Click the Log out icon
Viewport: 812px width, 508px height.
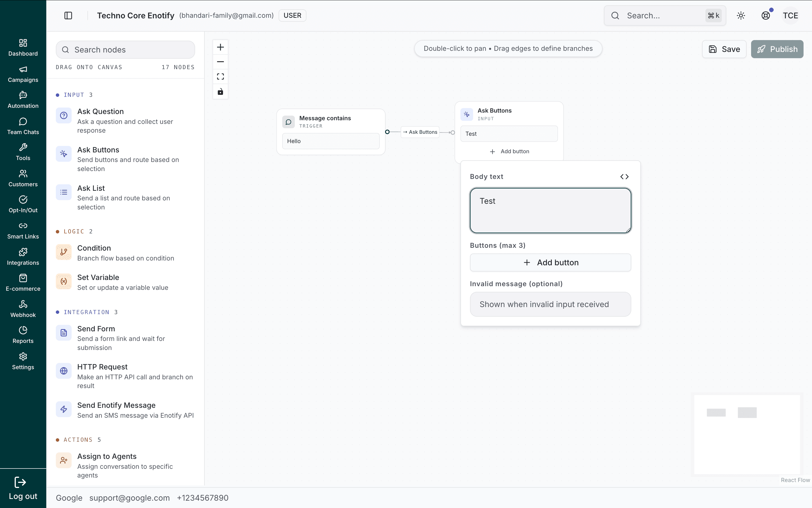click(x=20, y=483)
